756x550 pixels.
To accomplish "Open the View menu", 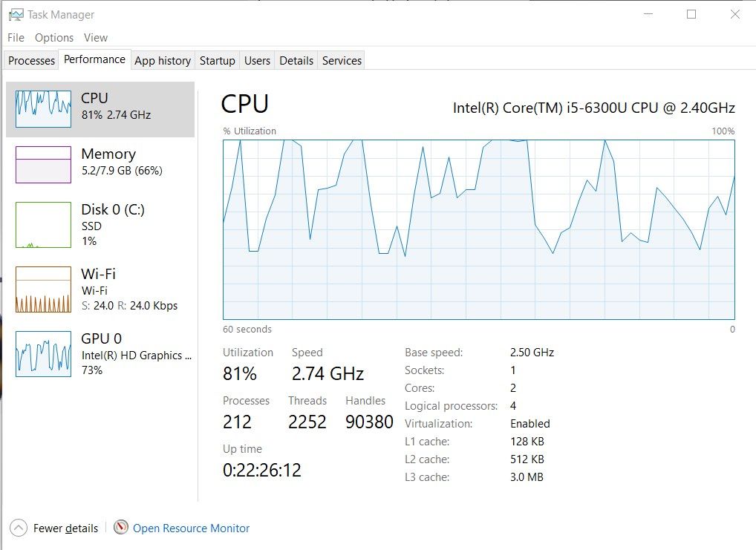I will [96, 37].
